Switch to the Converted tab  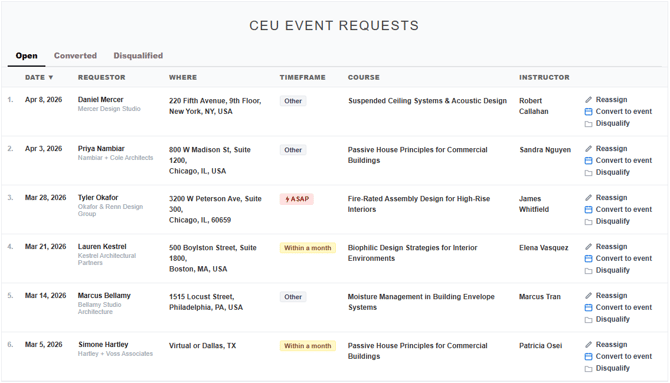pos(75,56)
